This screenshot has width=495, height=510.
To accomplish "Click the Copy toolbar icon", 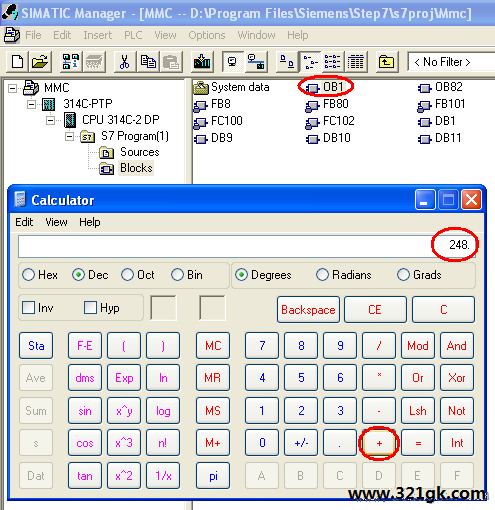I will [x=148, y=62].
